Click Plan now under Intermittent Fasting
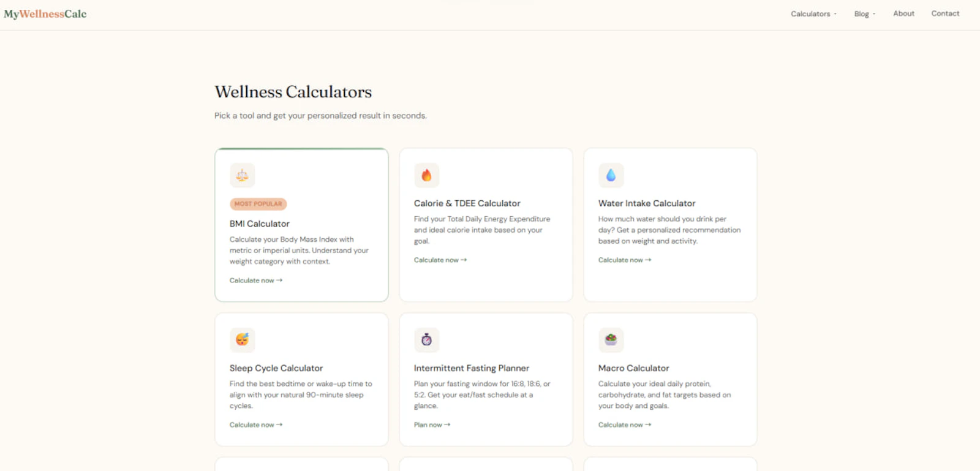This screenshot has height=471, width=980. coord(432,425)
